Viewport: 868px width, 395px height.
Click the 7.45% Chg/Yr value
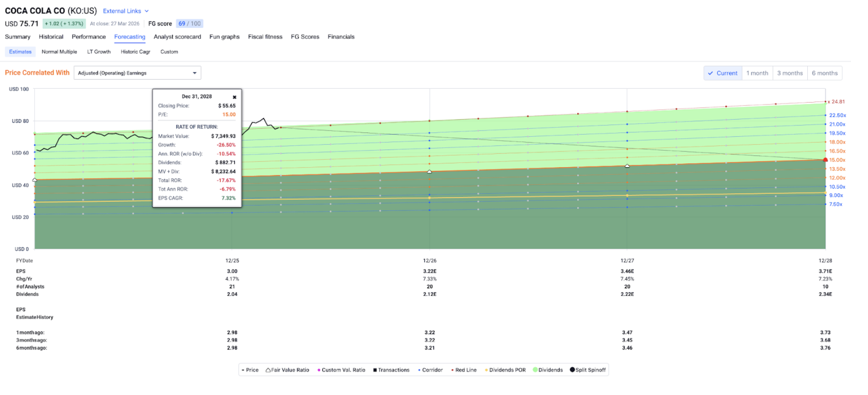click(627, 279)
